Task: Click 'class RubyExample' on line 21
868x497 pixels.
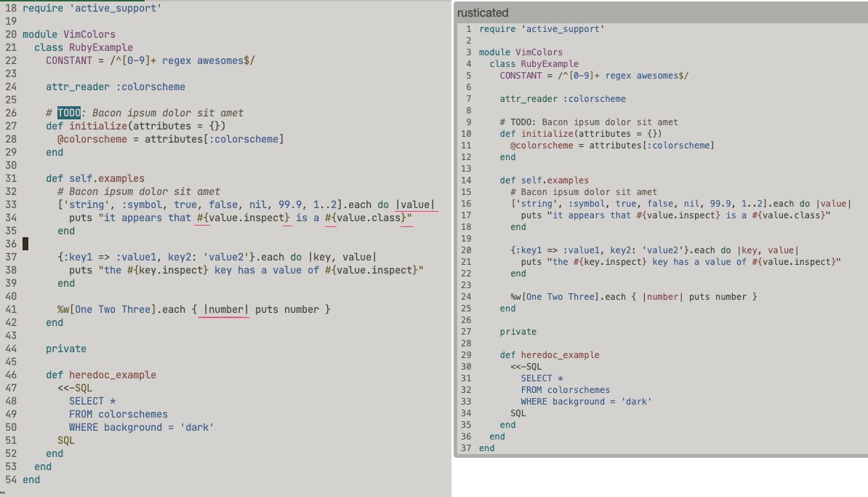Action: pyautogui.click(x=84, y=47)
